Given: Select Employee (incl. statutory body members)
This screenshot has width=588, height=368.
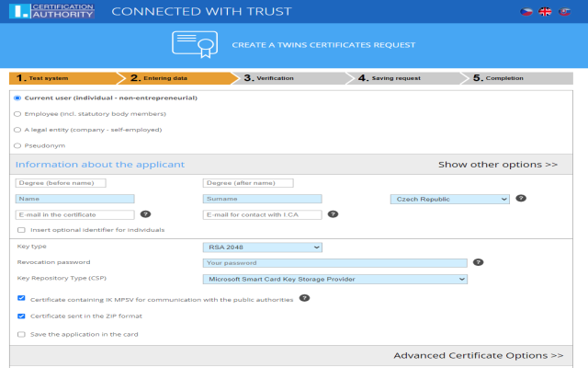Looking at the screenshot, I should click(17, 114).
